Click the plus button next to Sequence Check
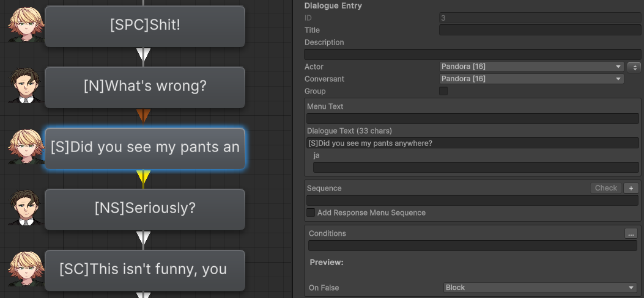Viewport: 644px width, 298px height. (631, 188)
